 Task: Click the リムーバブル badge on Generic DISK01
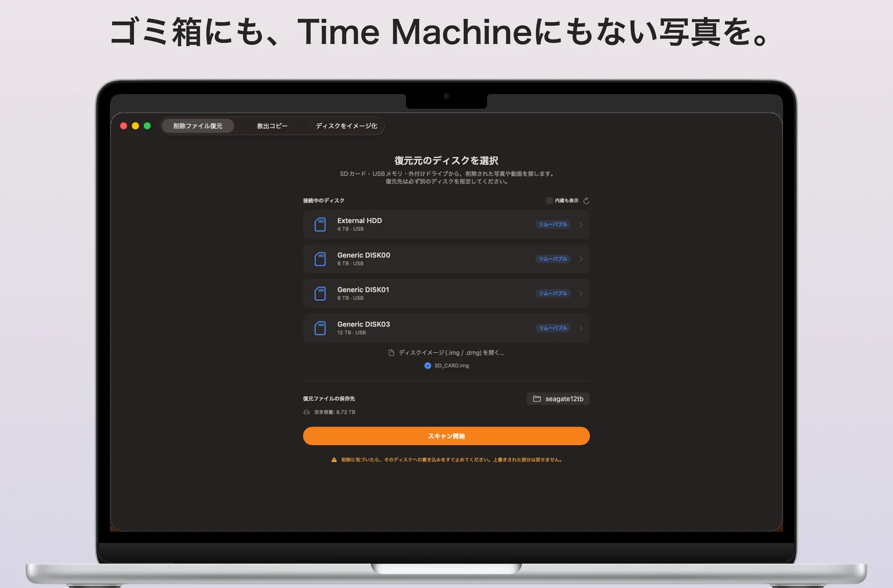point(553,294)
